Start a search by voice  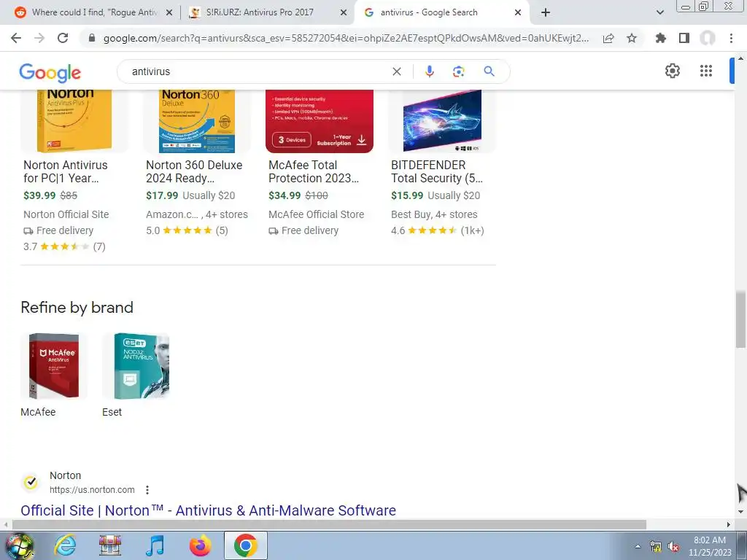tap(429, 71)
